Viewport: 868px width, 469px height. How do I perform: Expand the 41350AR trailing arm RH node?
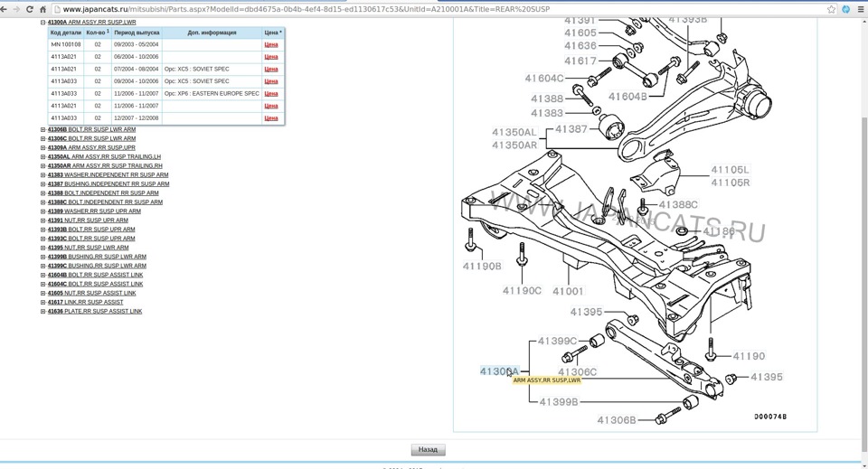click(x=42, y=166)
